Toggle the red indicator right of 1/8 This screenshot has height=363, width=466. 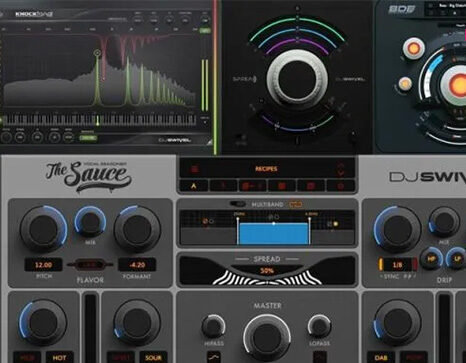pyautogui.click(x=415, y=265)
